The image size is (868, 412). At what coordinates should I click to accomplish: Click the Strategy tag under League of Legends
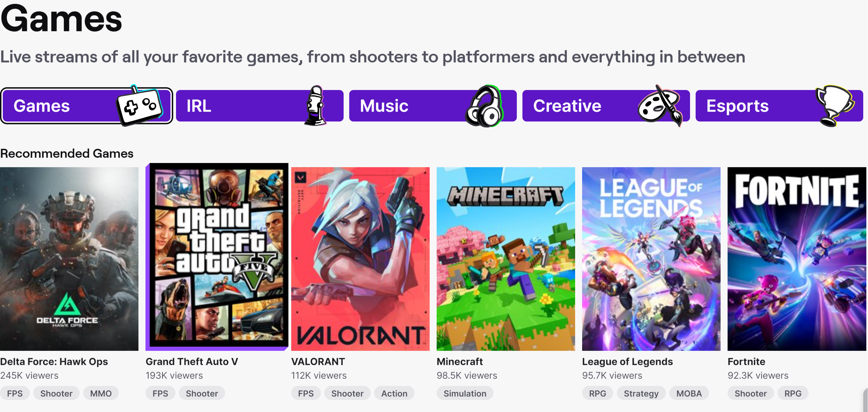pos(641,393)
